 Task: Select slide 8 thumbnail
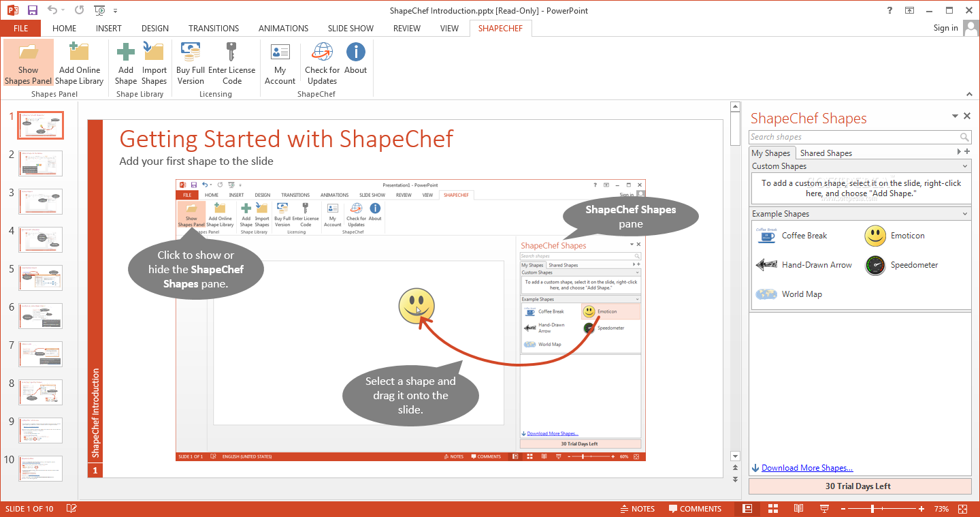[40, 392]
